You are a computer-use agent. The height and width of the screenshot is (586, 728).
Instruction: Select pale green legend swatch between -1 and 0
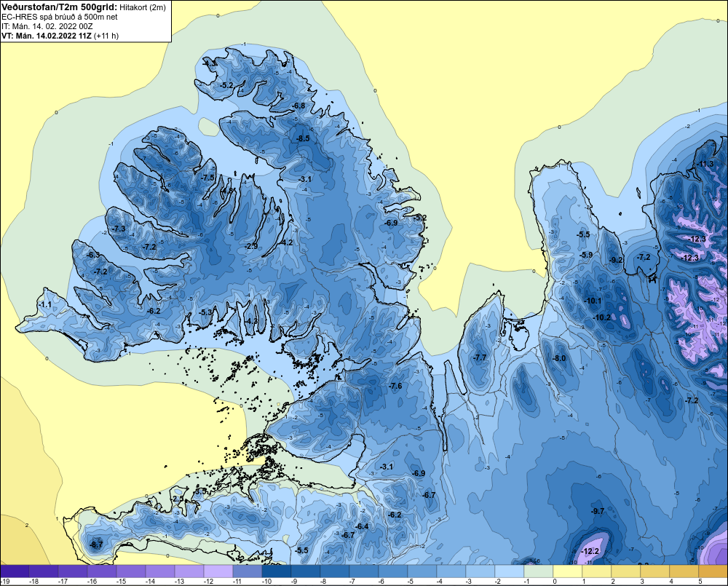[538, 571]
